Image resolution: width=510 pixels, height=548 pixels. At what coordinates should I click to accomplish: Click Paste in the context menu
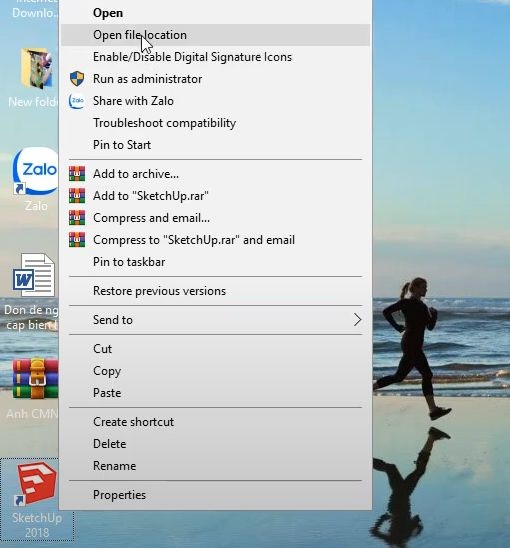tap(215, 393)
